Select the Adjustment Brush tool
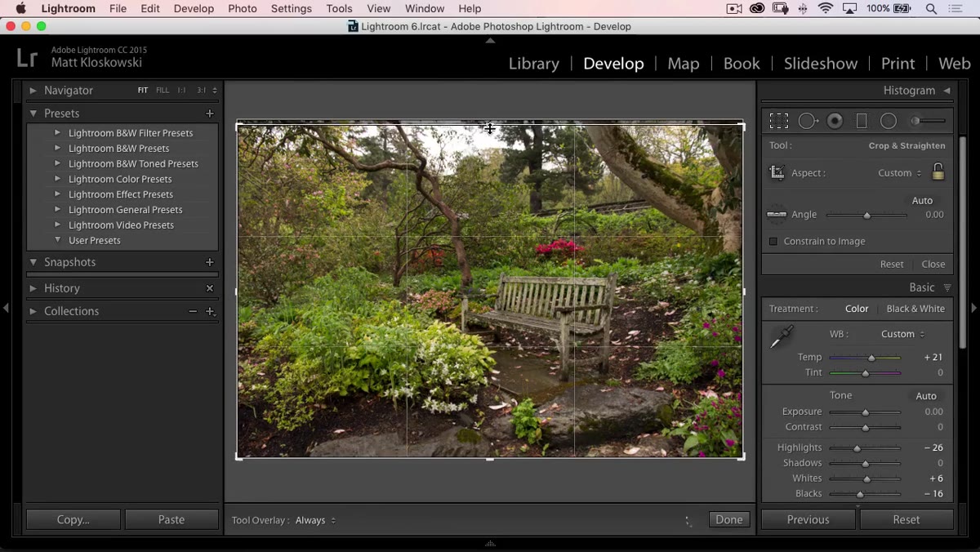The width and height of the screenshot is (980, 552). [929, 121]
